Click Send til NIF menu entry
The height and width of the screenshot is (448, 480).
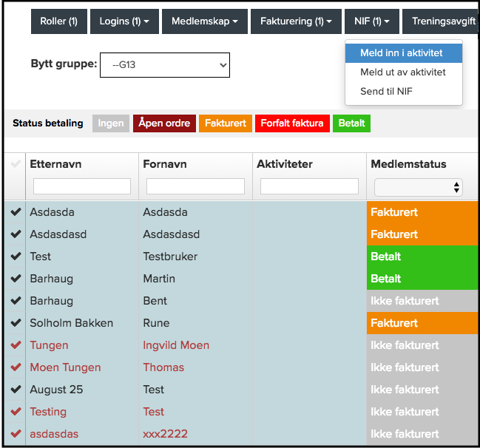(386, 91)
